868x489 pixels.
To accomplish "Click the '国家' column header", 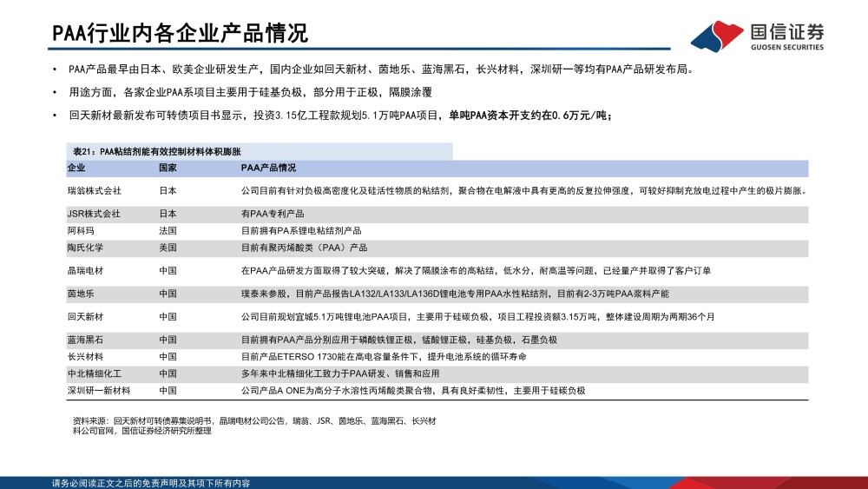I will tap(168, 168).
